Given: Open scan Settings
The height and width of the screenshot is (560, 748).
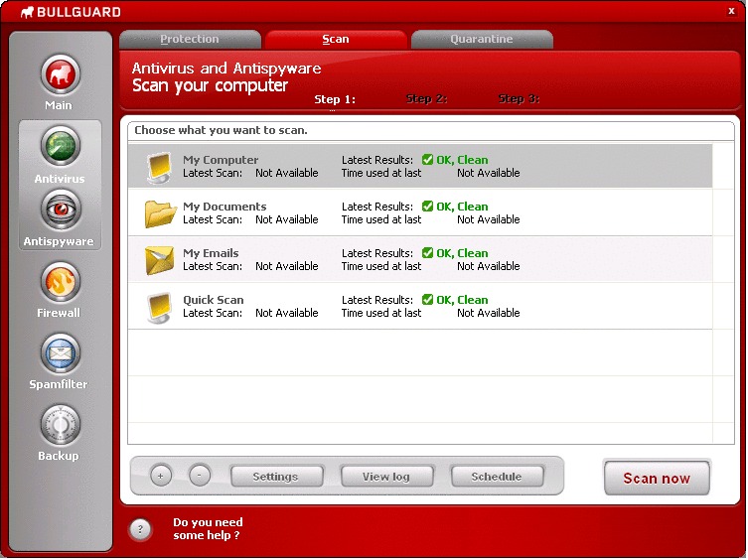Looking at the screenshot, I should (276, 477).
